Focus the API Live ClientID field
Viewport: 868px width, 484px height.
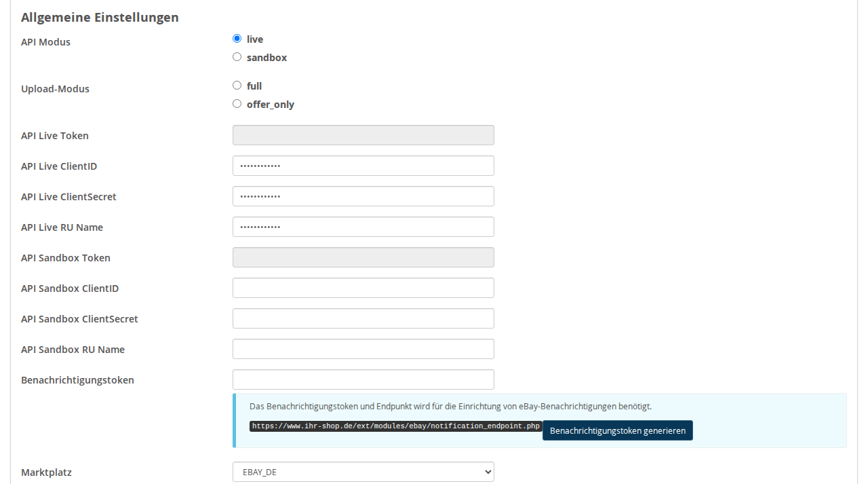pyautogui.click(x=363, y=166)
